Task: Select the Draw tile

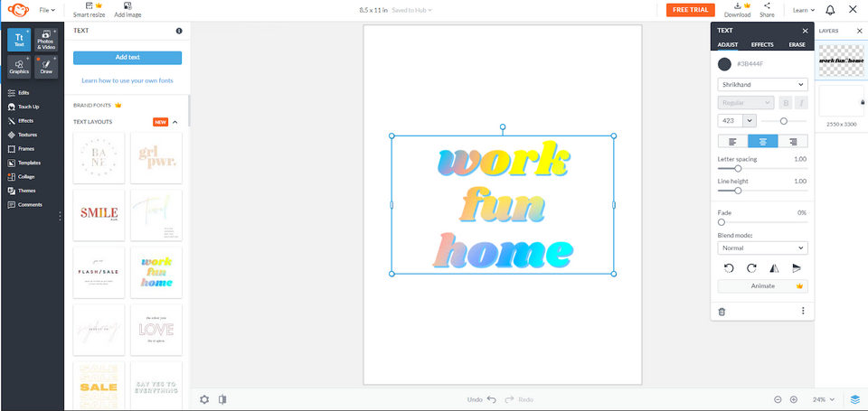Action: (46, 67)
